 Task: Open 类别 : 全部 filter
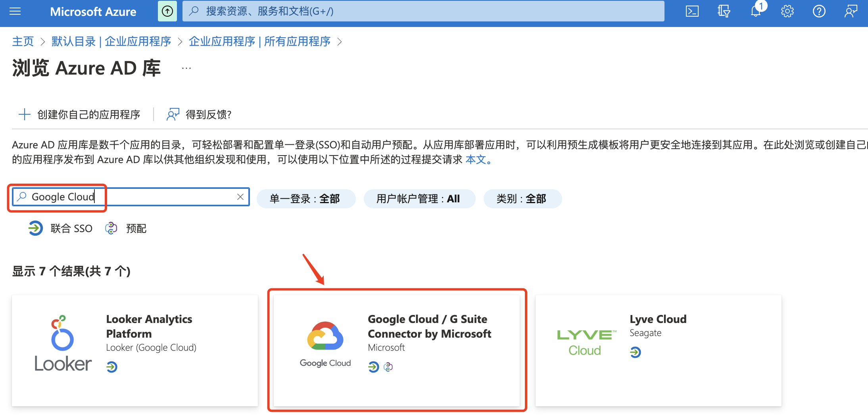pyautogui.click(x=522, y=198)
